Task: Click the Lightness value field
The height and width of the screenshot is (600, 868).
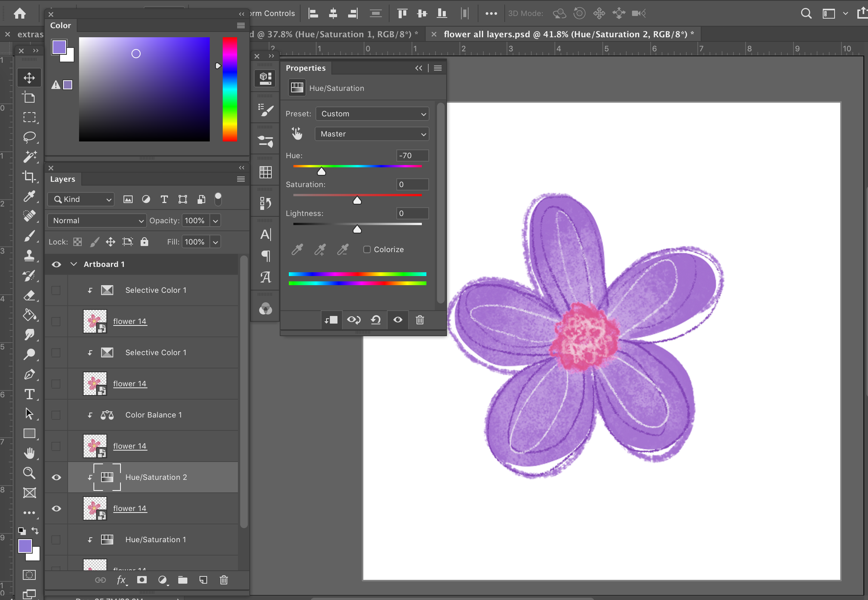Action: (x=412, y=213)
